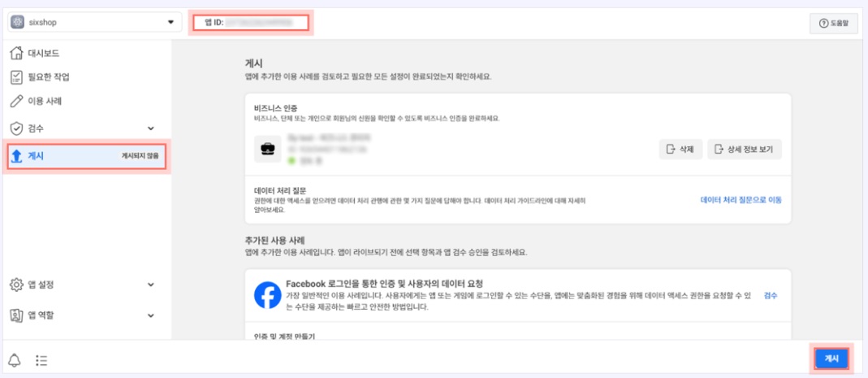Image resolution: width=868 pixels, height=378 pixels.
Task: Go to 대시보드 in the sidebar
Action: click(43, 54)
